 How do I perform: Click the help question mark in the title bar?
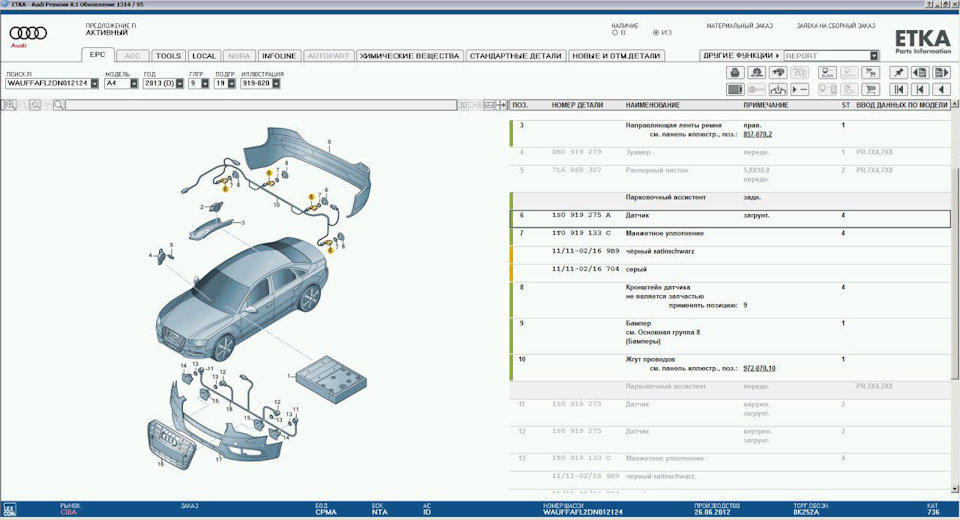tap(930, 4)
